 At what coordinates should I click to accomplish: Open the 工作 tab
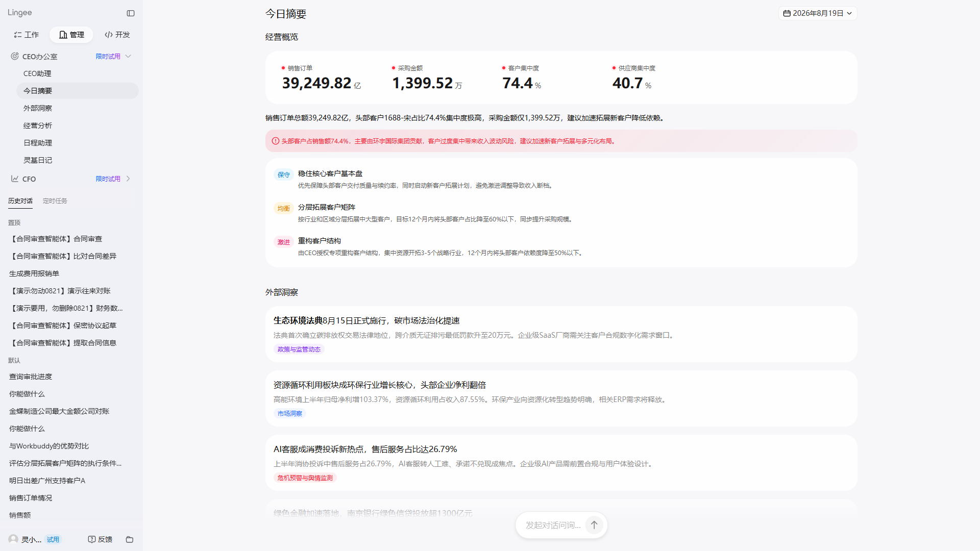tap(27, 35)
